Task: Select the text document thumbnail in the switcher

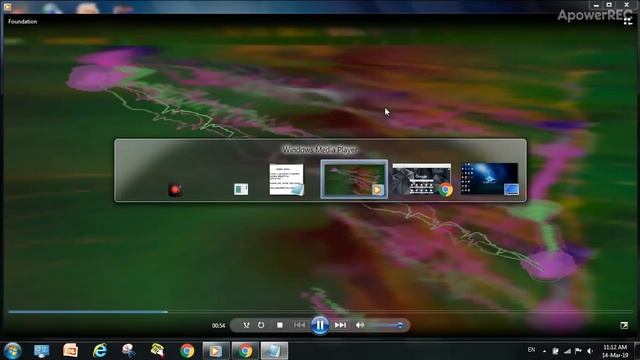Action: pos(287,180)
